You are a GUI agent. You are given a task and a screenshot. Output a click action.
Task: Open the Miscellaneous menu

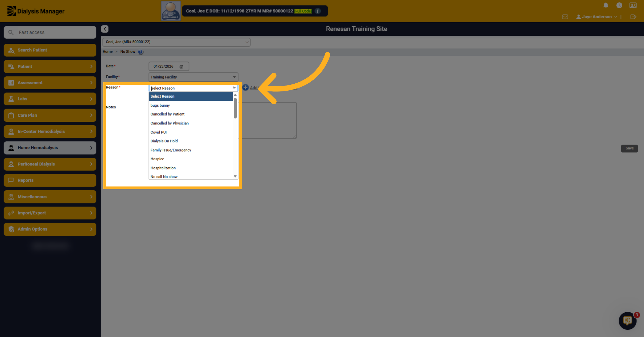point(50,197)
